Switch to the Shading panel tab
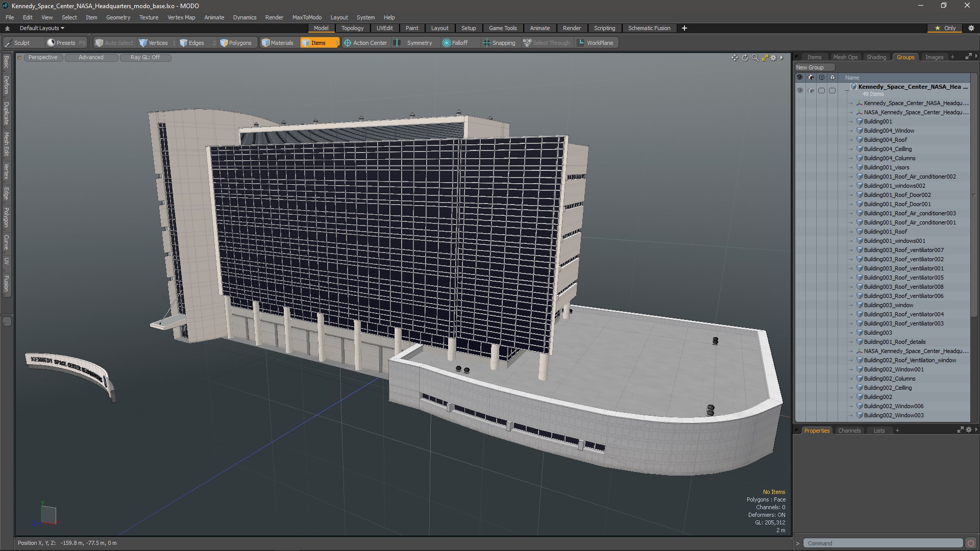 pos(876,57)
